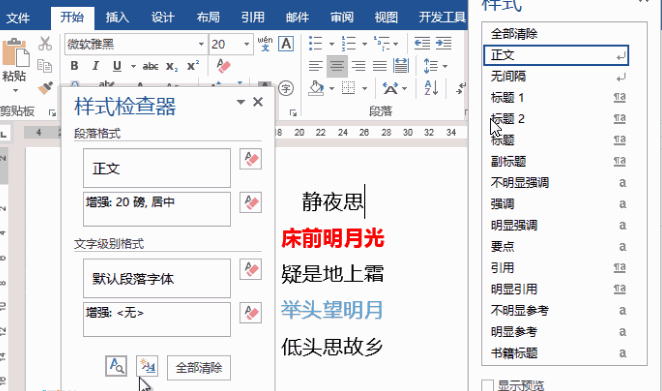
Task: Center align the paragraph
Action: click(337, 66)
